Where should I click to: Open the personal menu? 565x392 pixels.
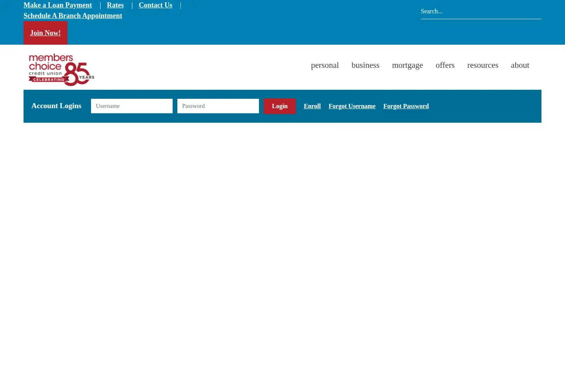coord(325,65)
